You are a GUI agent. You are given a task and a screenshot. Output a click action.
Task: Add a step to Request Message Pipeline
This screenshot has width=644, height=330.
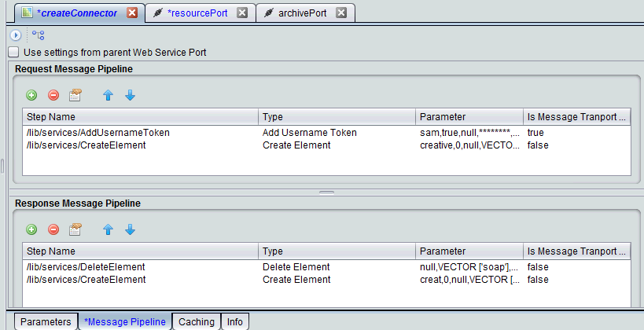click(x=31, y=95)
